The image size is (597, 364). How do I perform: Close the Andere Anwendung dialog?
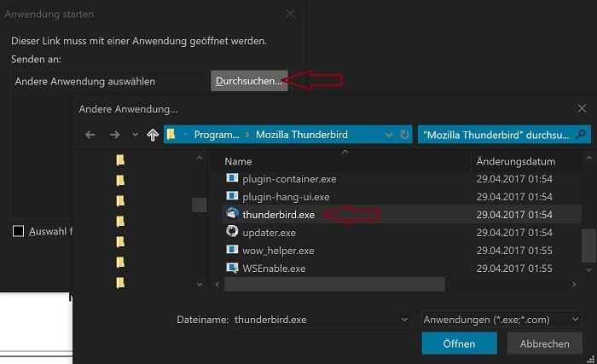coord(582,108)
